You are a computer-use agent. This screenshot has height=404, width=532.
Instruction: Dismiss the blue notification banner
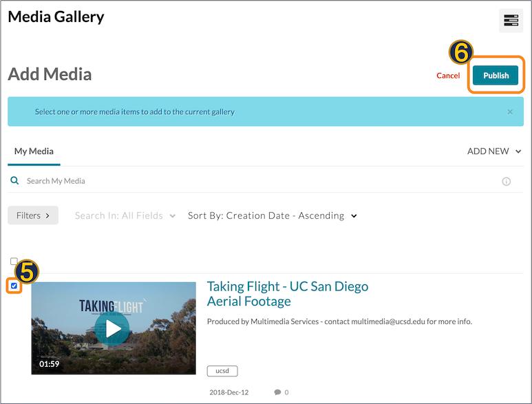[x=509, y=112]
